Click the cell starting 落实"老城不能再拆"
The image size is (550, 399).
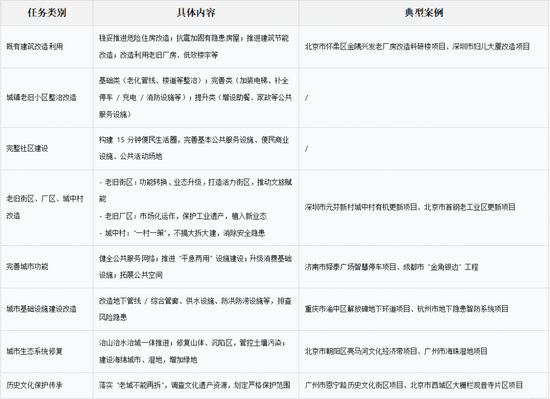[x=196, y=385]
